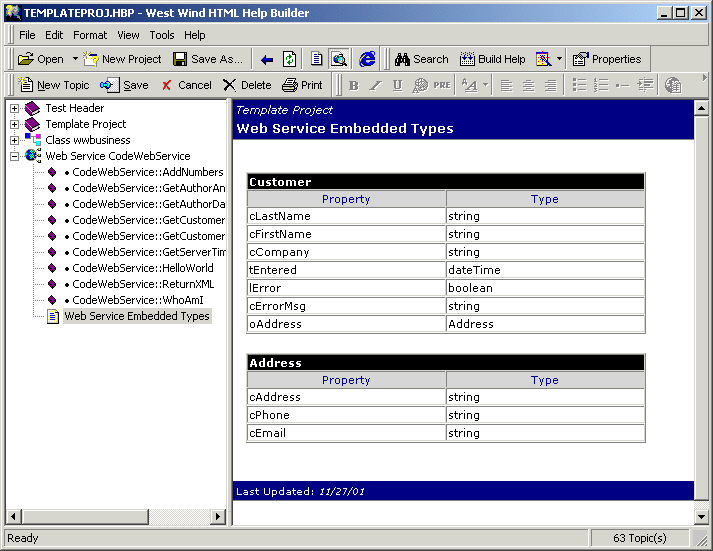Click the Template Project header link
The image size is (713, 551).
[x=284, y=110]
